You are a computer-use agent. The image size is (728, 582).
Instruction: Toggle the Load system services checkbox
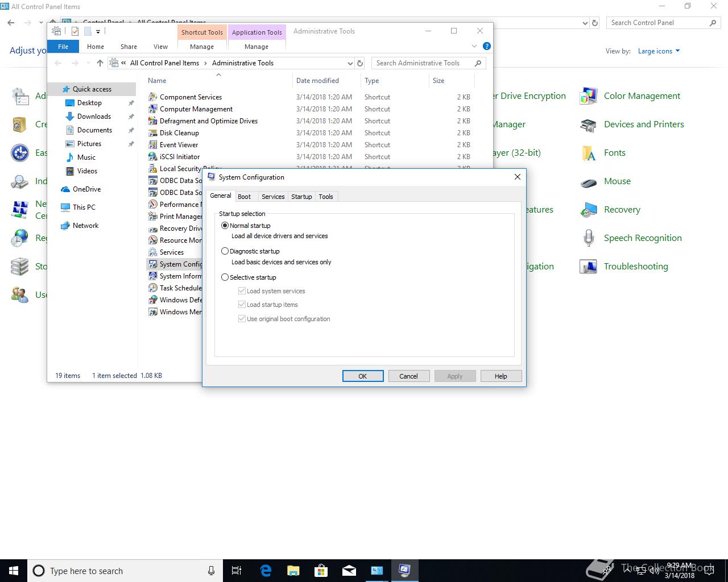click(242, 291)
